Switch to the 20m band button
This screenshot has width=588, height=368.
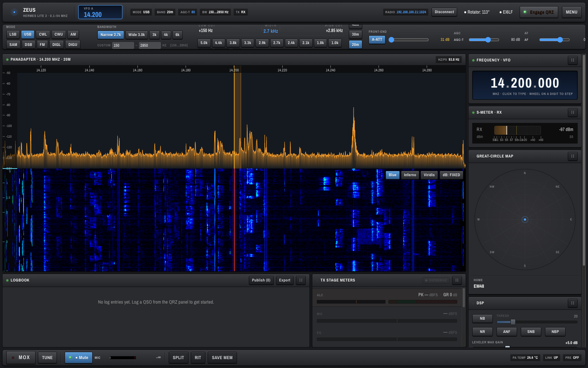[355, 45]
